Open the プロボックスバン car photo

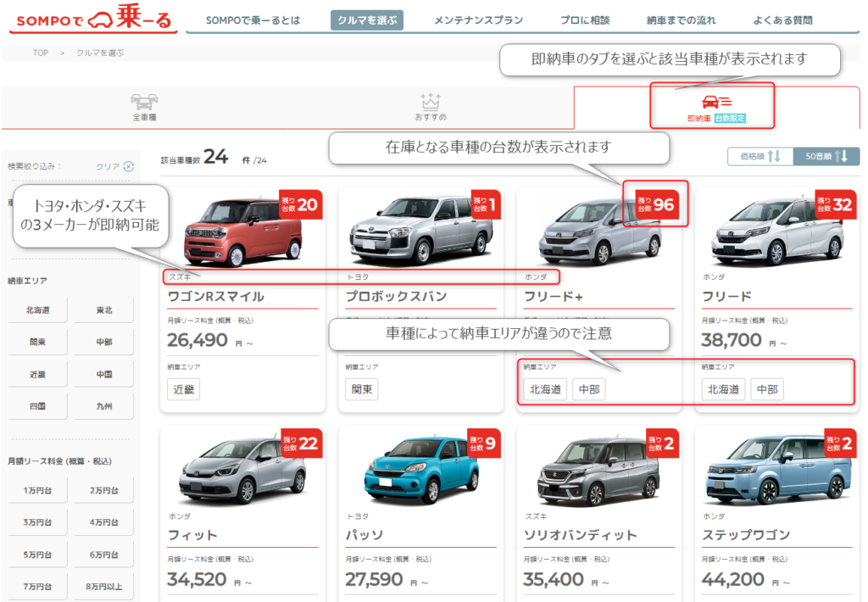point(420,231)
